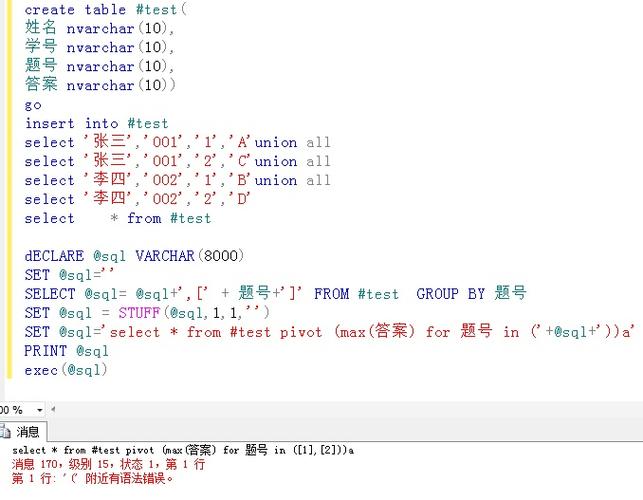Click the 'insert into #test' line

coord(96,123)
